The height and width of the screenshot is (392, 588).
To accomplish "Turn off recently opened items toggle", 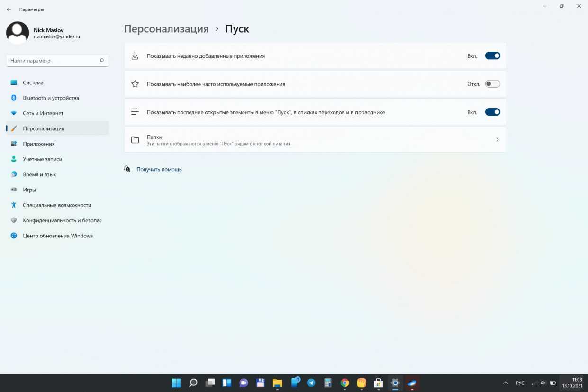I will [492, 112].
